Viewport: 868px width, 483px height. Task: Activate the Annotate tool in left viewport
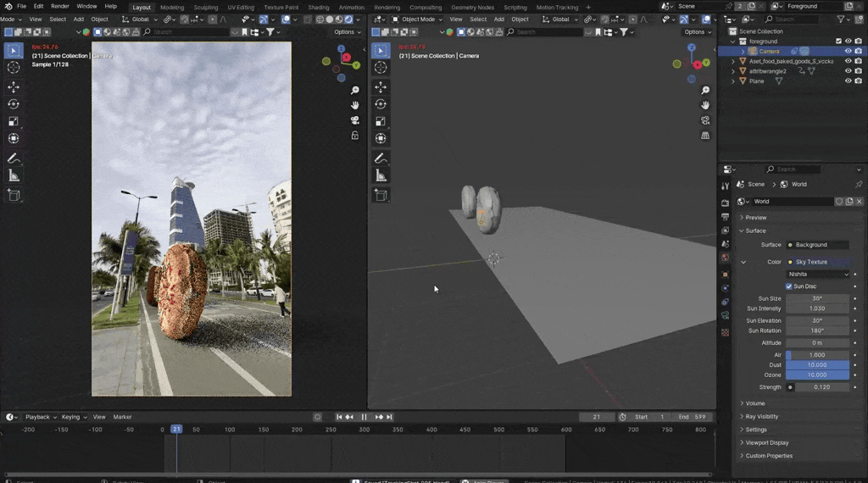[x=14, y=158]
